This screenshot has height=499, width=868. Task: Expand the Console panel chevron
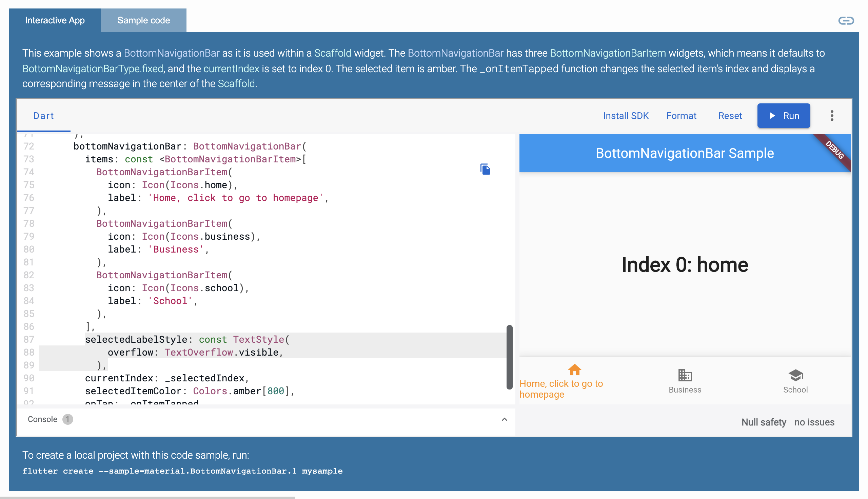[x=504, y=419]
